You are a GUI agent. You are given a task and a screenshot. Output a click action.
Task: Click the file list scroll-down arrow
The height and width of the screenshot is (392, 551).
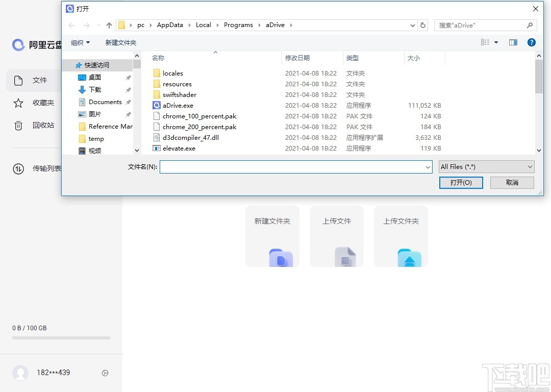click(x=539, y=151)
